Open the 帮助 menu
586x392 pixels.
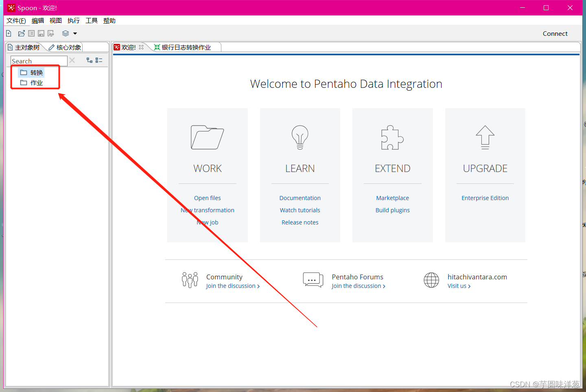109,21
